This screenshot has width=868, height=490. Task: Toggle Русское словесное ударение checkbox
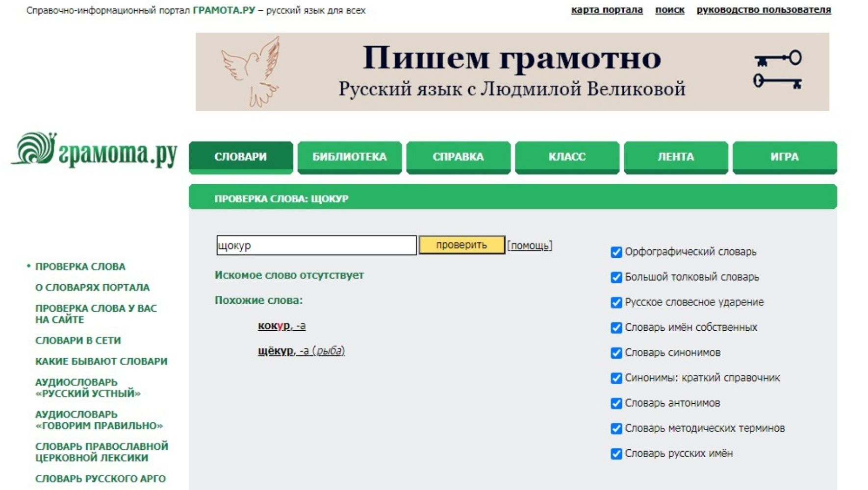click(616, 302)
